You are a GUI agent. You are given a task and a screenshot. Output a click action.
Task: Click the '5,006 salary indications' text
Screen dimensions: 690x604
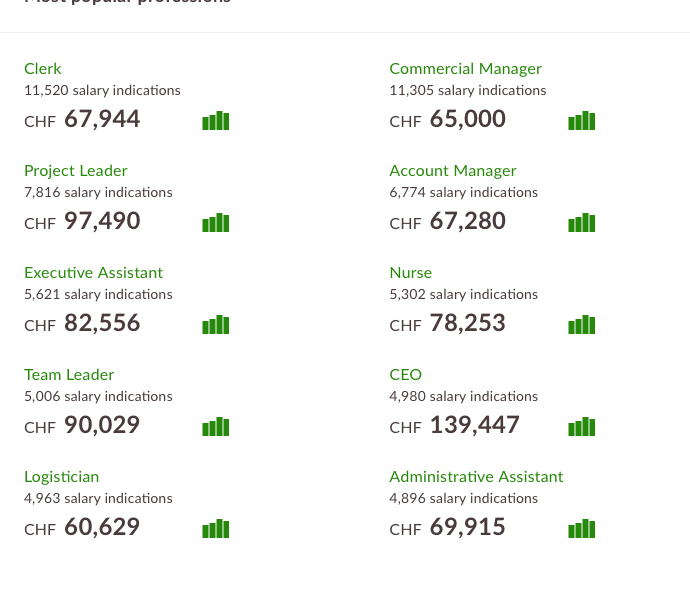tap(98, 397)
